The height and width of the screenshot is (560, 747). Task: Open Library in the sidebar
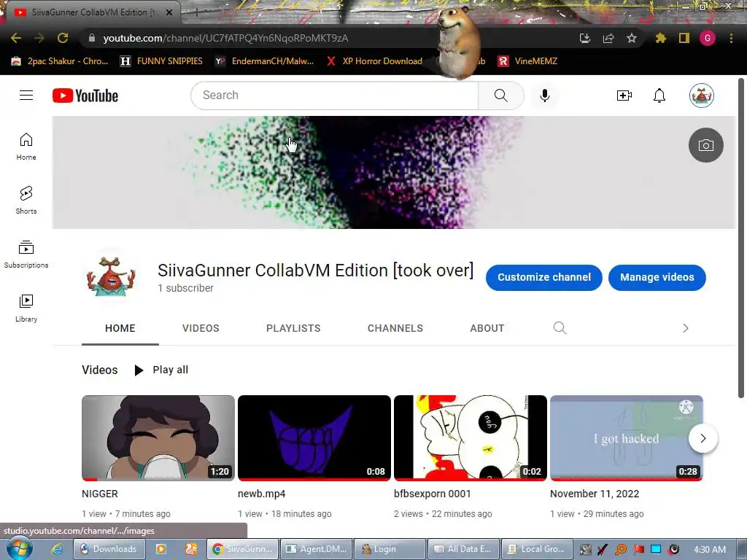[x=26, y=308]
